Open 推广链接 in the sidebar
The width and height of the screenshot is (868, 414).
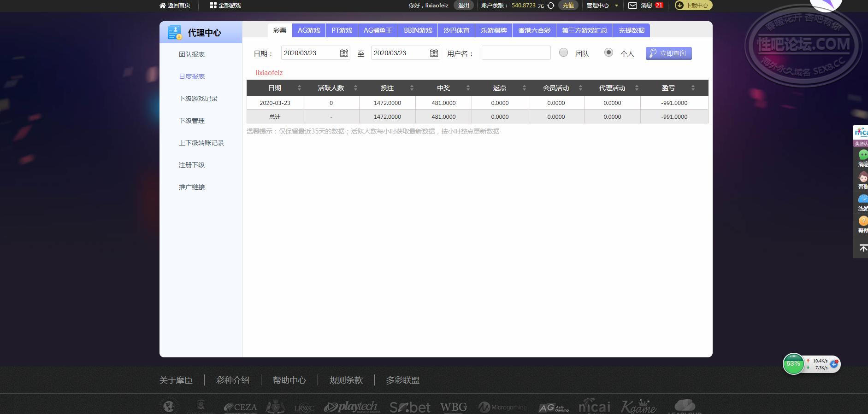point(192,187)
